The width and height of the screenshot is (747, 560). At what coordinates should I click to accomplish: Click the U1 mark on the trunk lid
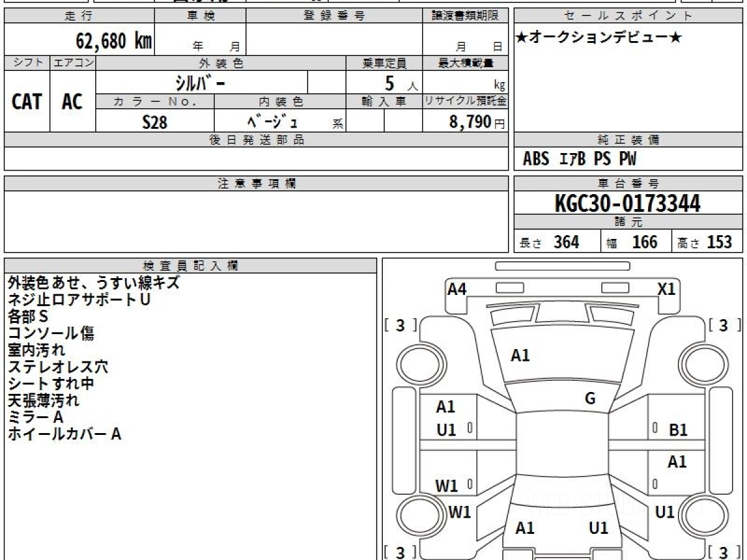598,528
